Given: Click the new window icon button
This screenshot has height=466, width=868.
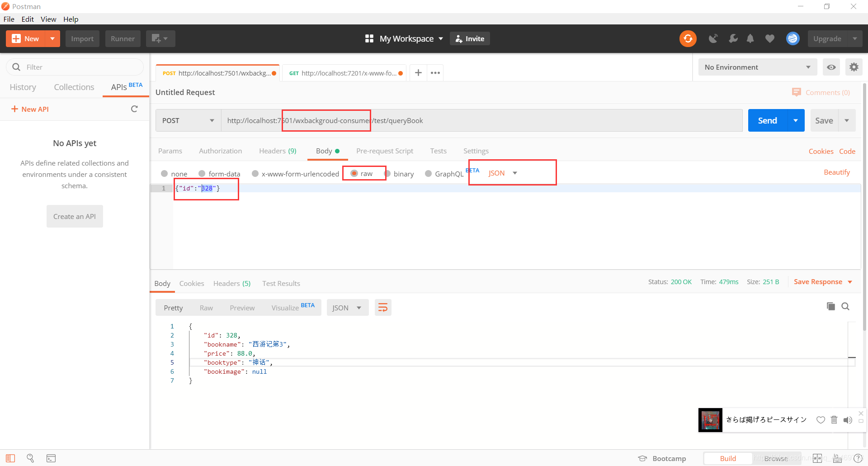Looking at the screenshot, I should (x=160, y=39).
